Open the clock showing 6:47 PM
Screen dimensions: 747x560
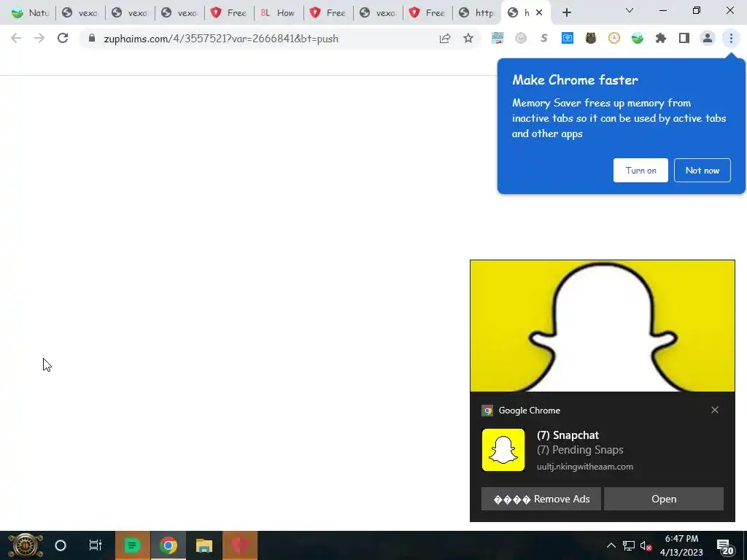682,545
